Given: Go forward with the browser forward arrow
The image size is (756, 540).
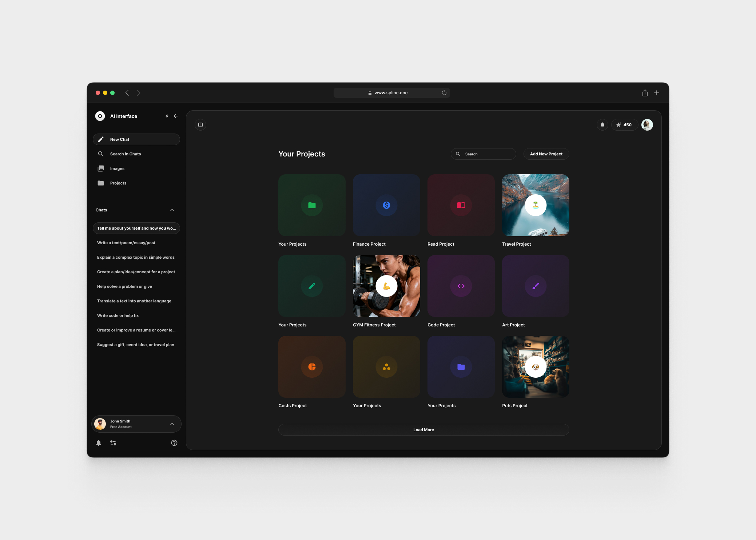Looking at the screenshot, I should click(139, 93).
